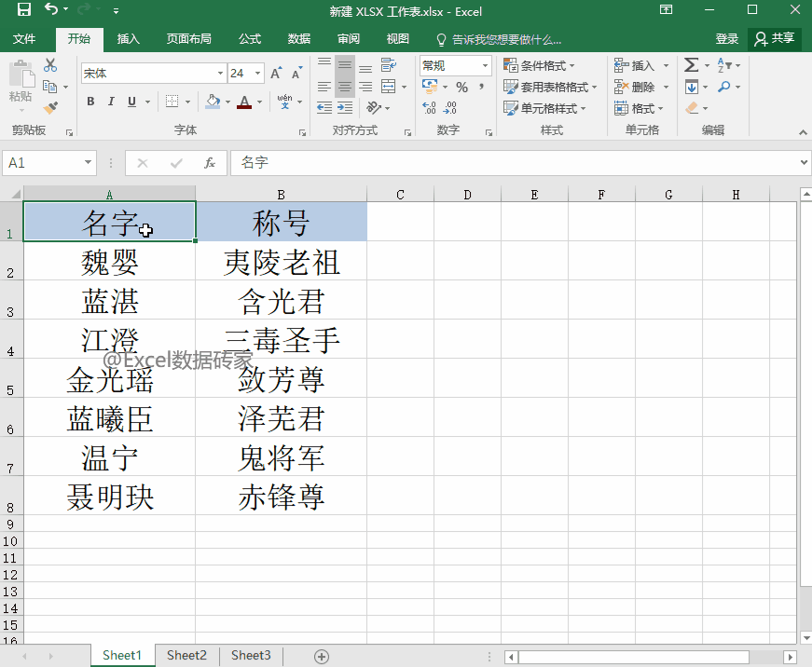
Task: Open the font size 24 dropdown
Action: 257,74
